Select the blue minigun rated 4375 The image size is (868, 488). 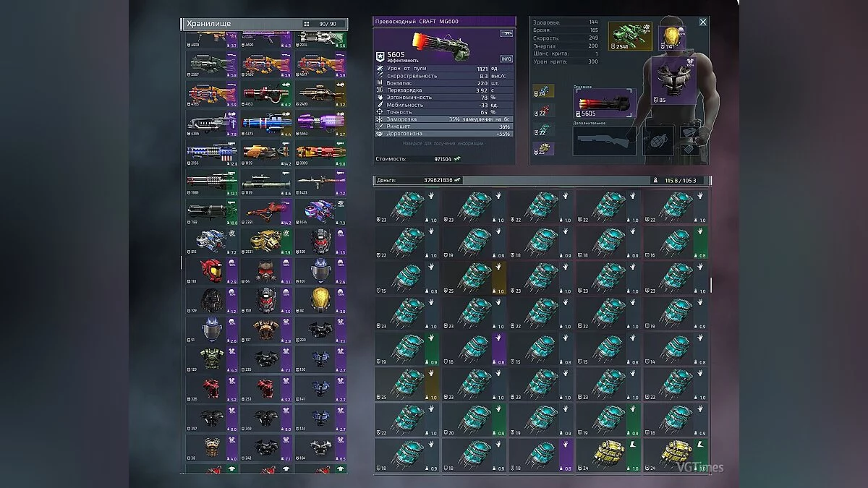click(266, 124)
